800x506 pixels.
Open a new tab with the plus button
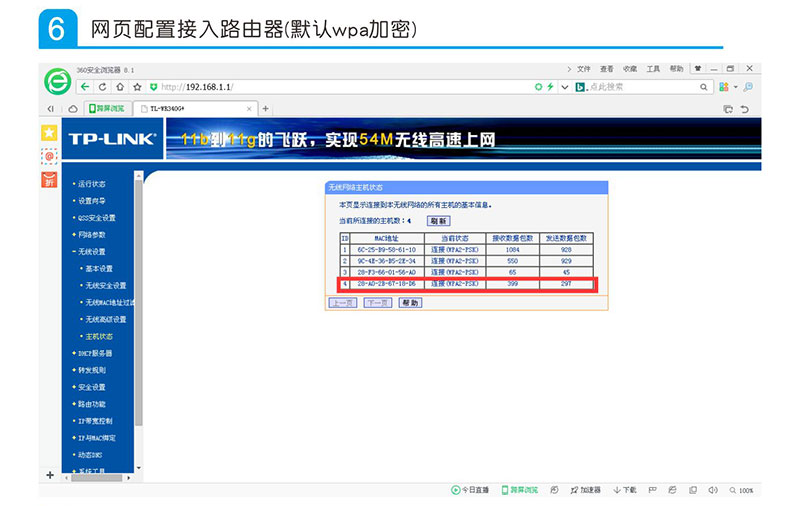pos(265,108)
